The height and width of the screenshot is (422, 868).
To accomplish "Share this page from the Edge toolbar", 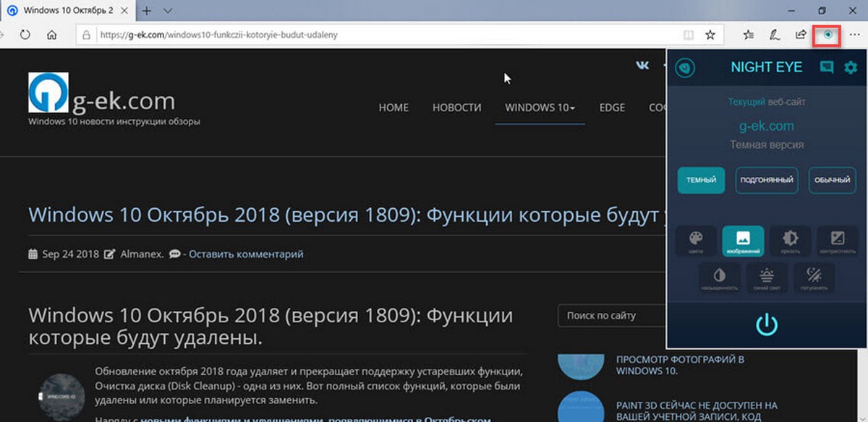I will tap(801, 34).
